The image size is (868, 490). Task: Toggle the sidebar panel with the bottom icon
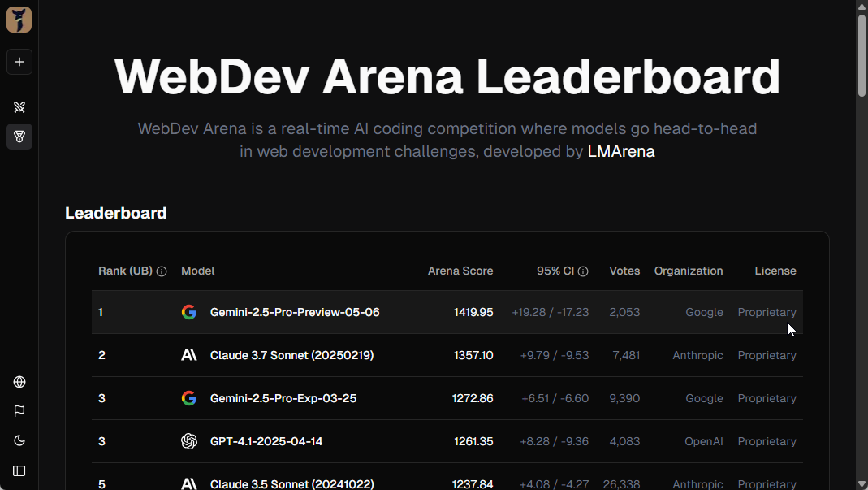(x=19, y=470)
